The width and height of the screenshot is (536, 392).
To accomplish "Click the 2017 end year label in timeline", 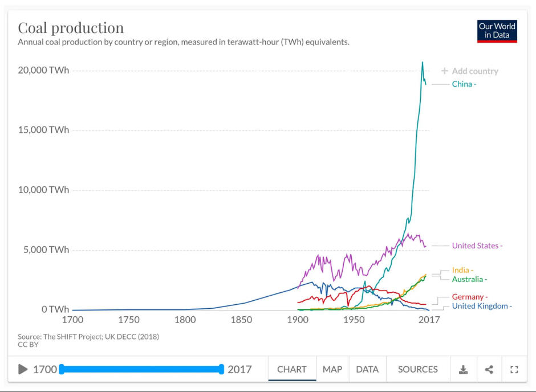I will click(239, 369).
